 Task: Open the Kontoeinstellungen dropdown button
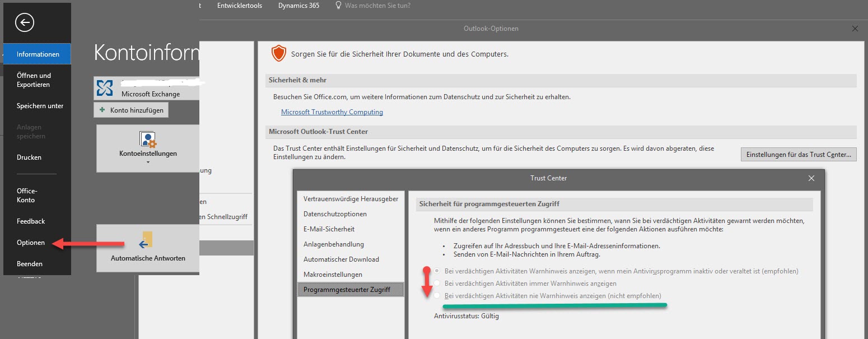tap(148, 148)
